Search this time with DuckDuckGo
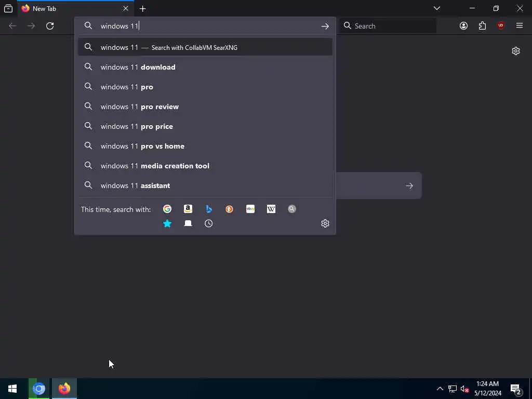Image resolution: width=532 pixels, height=399 pixels. [x=229, y=209]
